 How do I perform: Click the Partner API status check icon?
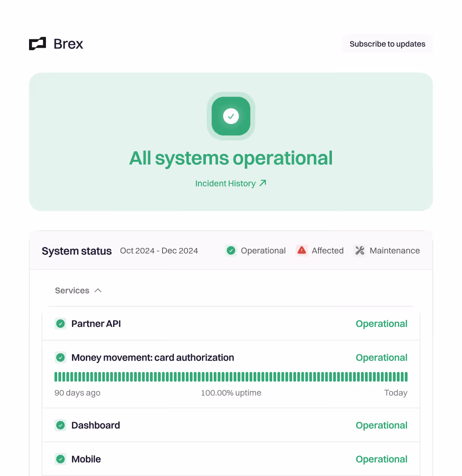(x=61, y=323)
